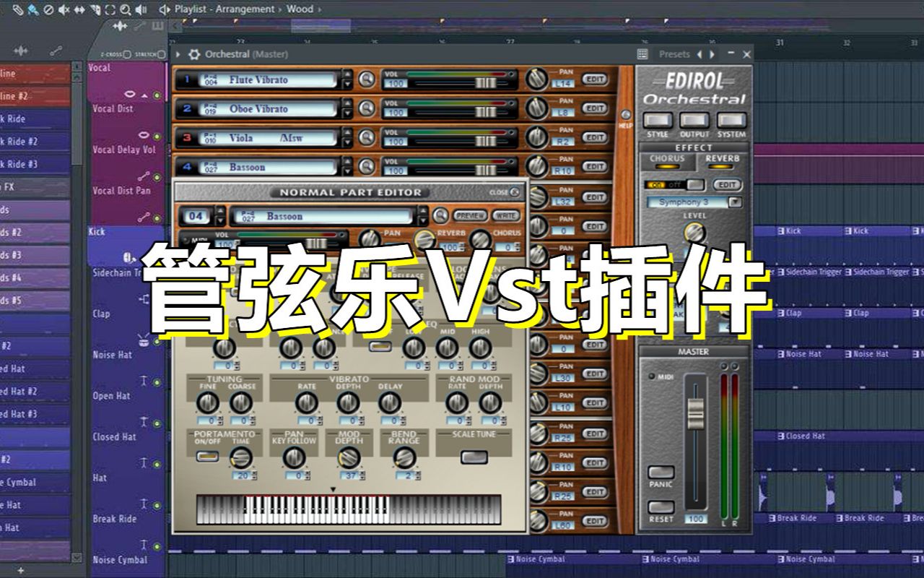Click the HELP button on wooden strip

[626, 115]
